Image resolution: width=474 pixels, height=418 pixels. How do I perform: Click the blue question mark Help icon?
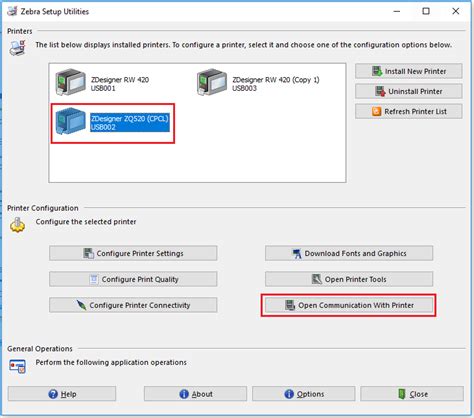pos(53,394)
